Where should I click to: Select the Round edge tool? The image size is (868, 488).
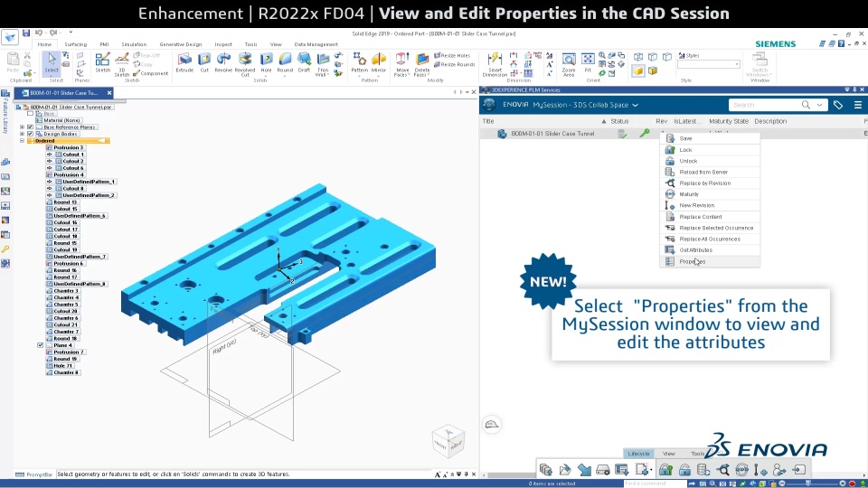point(285,62)
